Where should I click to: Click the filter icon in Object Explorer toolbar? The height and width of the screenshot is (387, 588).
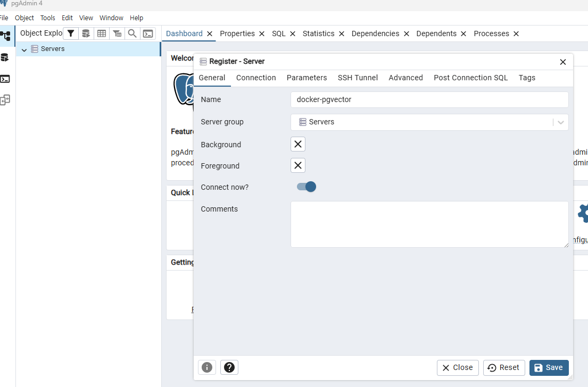70,33
